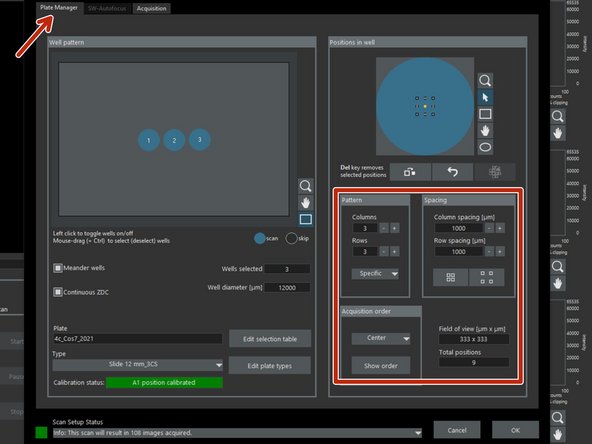Toggle the Meander wells checkbox
Viewport: 592px width, 444px height.
point(57,268)
